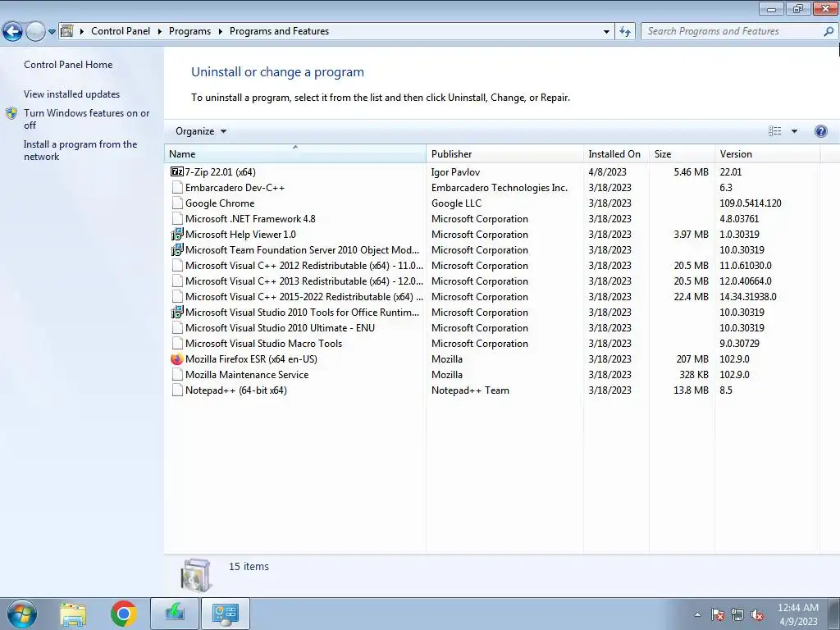Click the Embarcadero Dev-C++ row icon

coord(177,188)
